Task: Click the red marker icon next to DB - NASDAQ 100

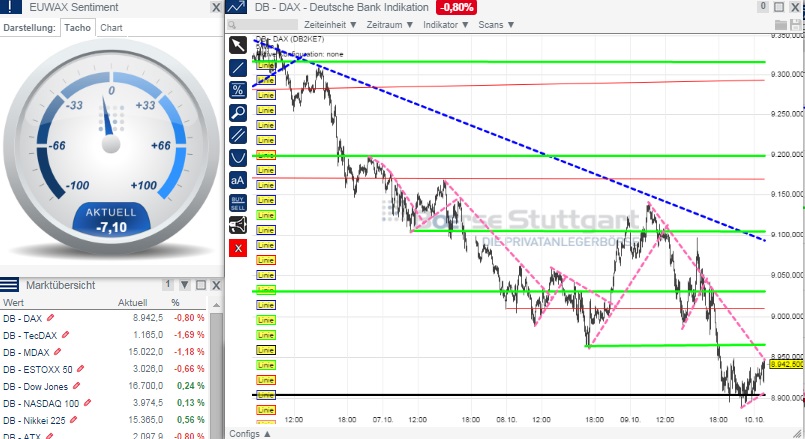Action: [88, 403]
